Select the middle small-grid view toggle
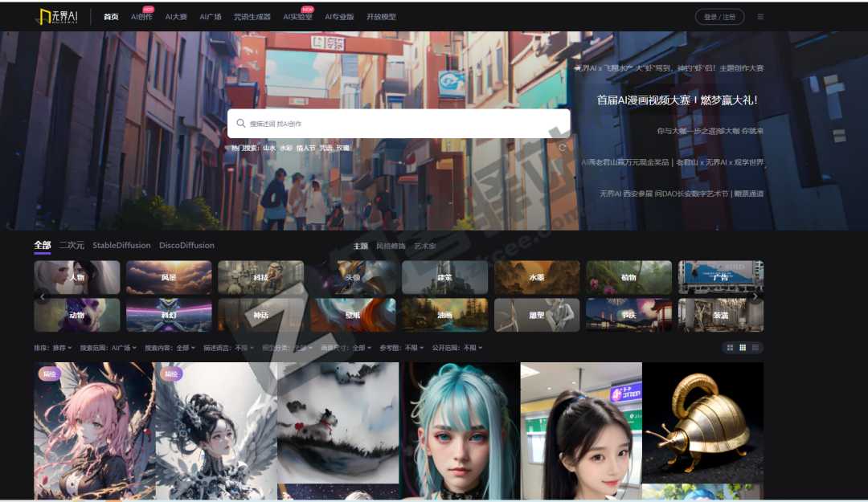Viewport: 868px width, 502px height. tap(743, 348)
